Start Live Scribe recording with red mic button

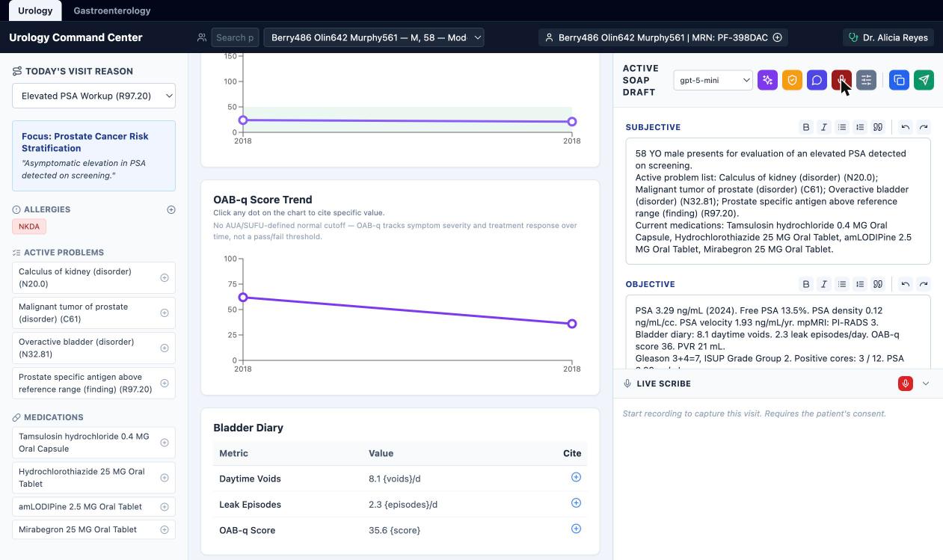pyautogui.click(x=905, y=384)
